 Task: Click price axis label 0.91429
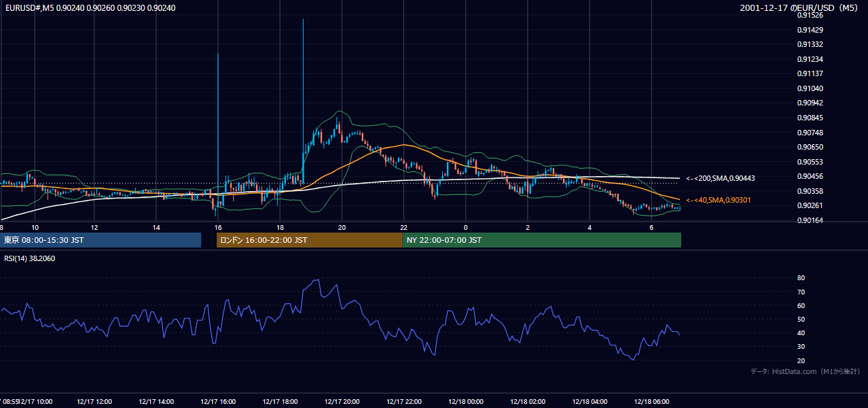coord(810,30)
